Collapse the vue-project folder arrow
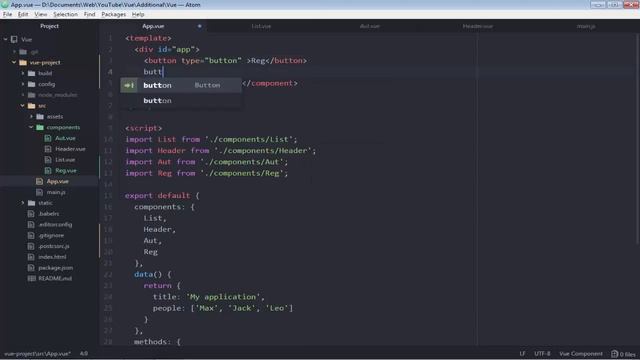This screenshot has height=360, width=640. pos(14,62)
